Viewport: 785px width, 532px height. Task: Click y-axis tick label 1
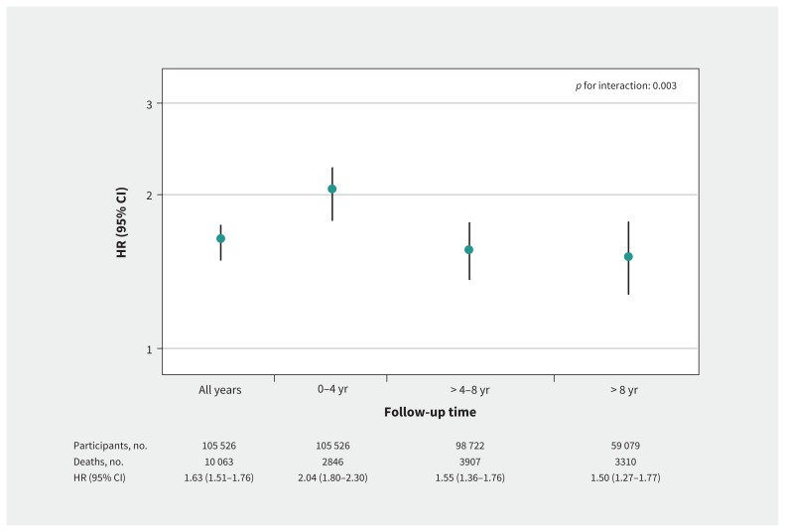(x=149, y=349)
